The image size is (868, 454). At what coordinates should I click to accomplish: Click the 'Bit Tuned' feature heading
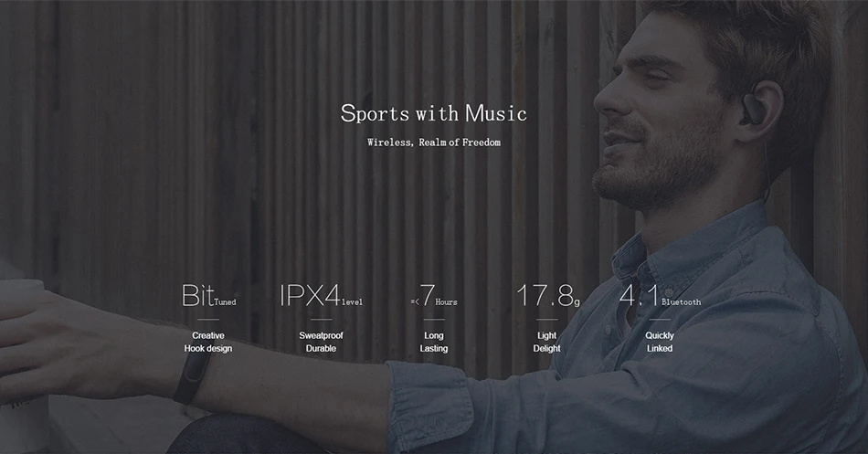pos(208,296)
